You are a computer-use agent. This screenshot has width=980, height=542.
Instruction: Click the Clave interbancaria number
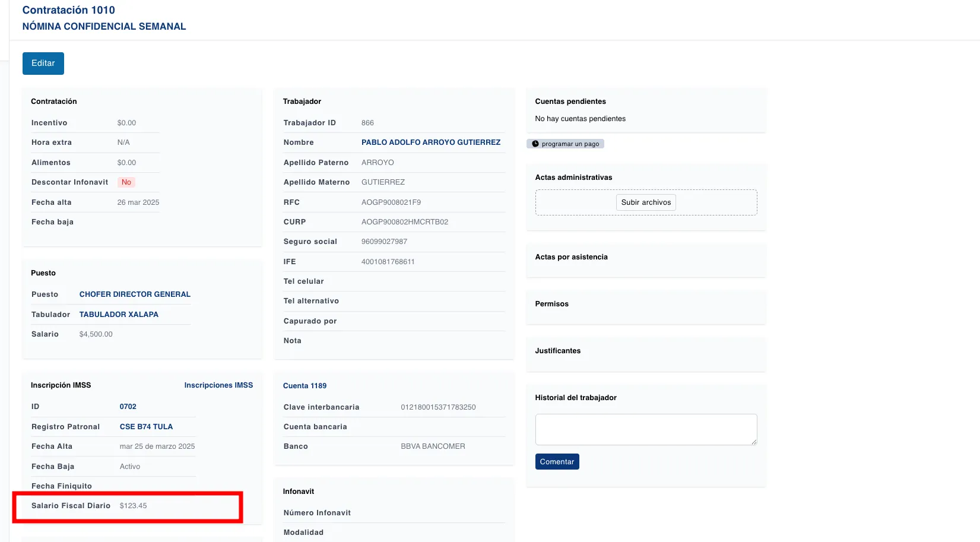coord(438,407)
